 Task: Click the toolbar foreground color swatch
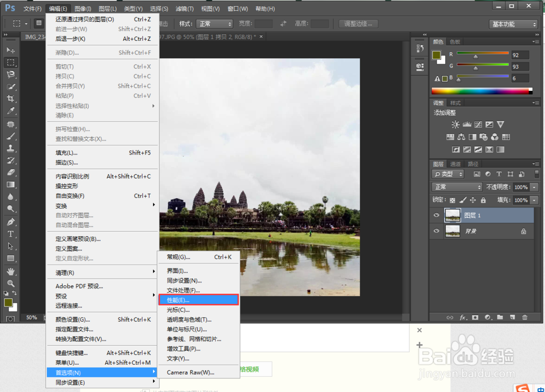click(x=8, y=302)
